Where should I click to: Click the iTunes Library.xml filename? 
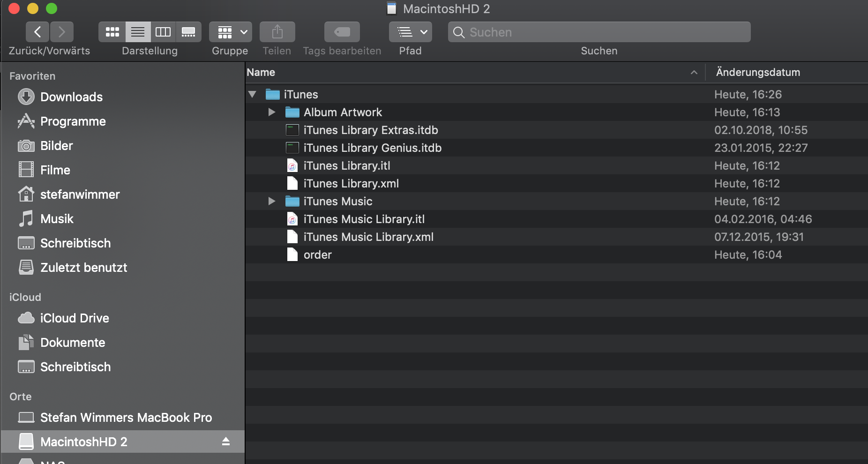(351, 183)
